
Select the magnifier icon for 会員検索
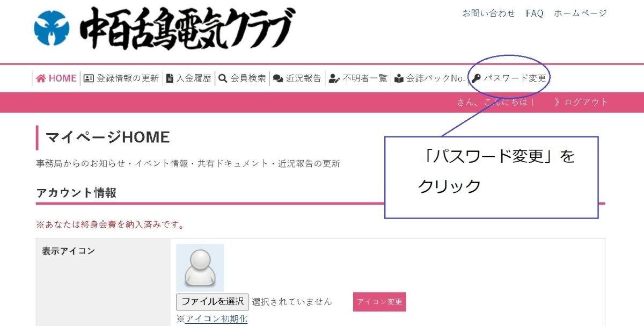click(x=223, y=78)
